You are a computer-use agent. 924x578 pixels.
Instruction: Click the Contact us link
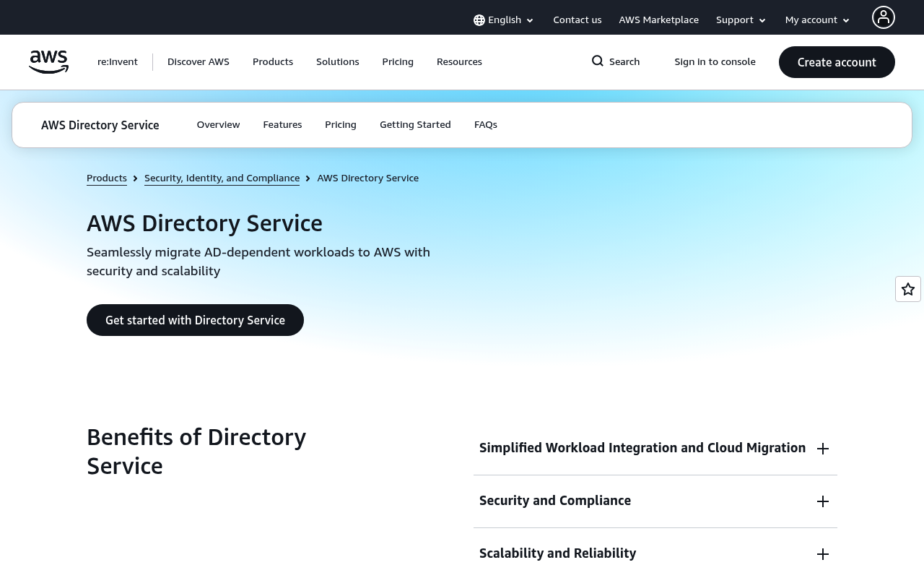tap(577, 20)
